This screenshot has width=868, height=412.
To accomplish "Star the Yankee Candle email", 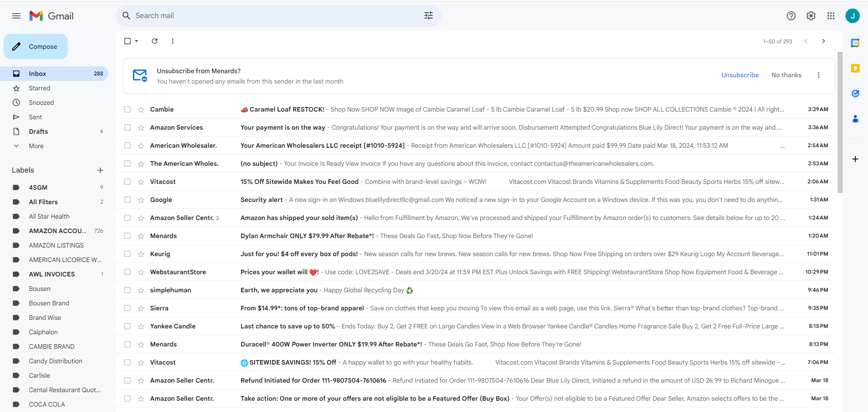I will tap(141, 326).
